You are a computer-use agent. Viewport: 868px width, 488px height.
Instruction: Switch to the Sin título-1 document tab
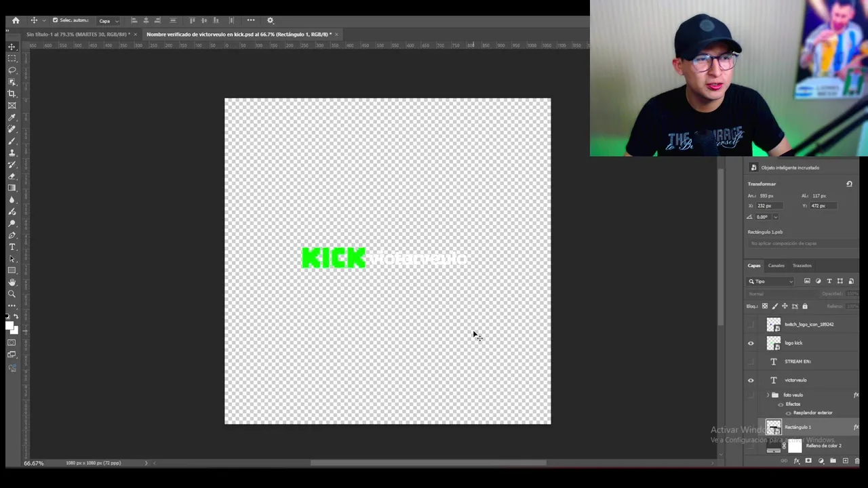tap(79, 34)
